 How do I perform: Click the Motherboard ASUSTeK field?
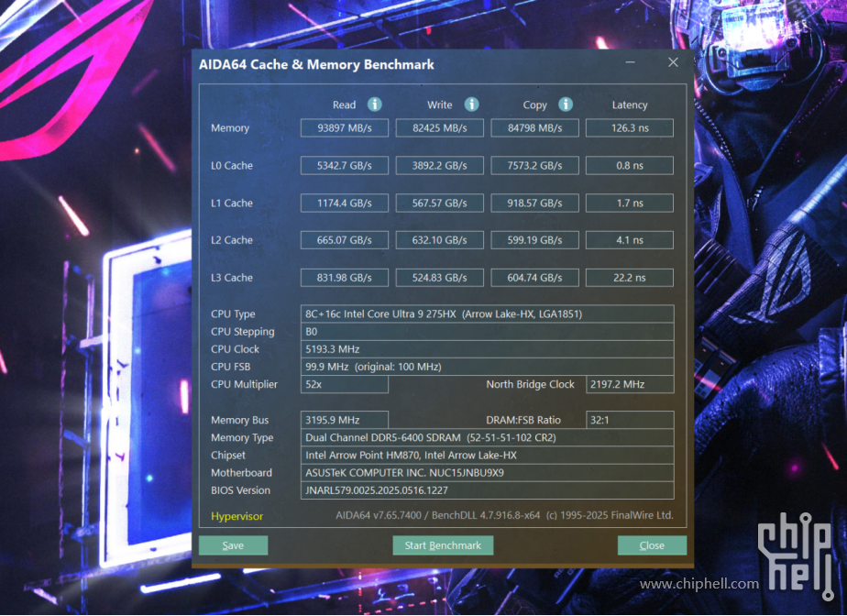coord(488,473)
